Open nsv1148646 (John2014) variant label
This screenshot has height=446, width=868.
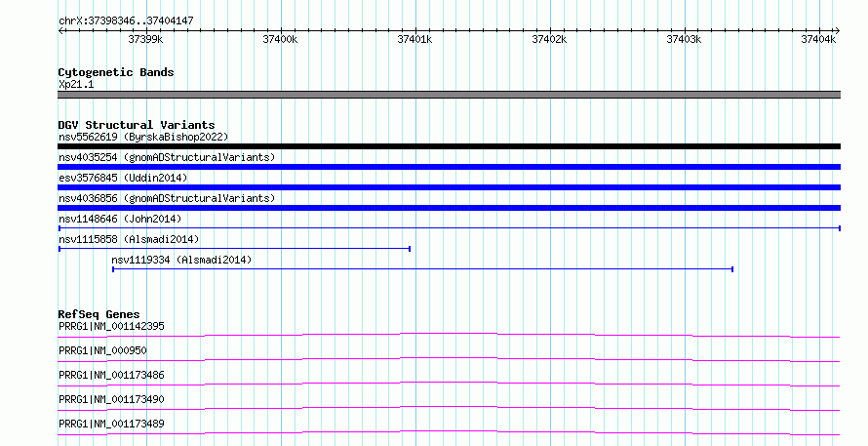tap(120, 219)
